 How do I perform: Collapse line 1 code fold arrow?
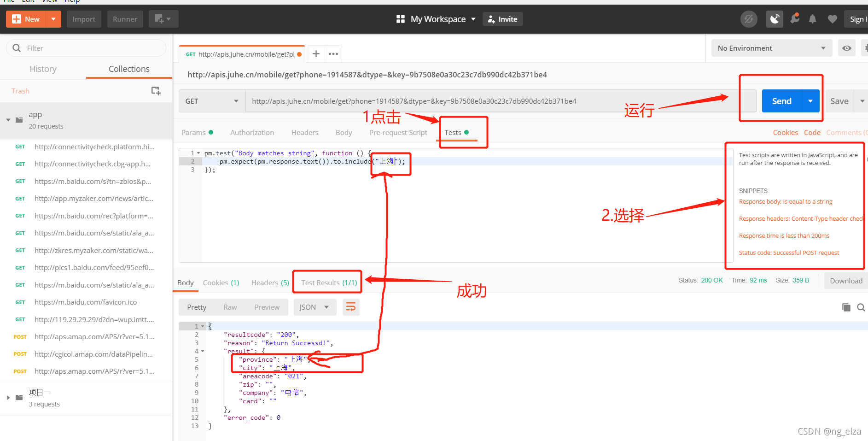pyautogui.click(x=198, y=153)
